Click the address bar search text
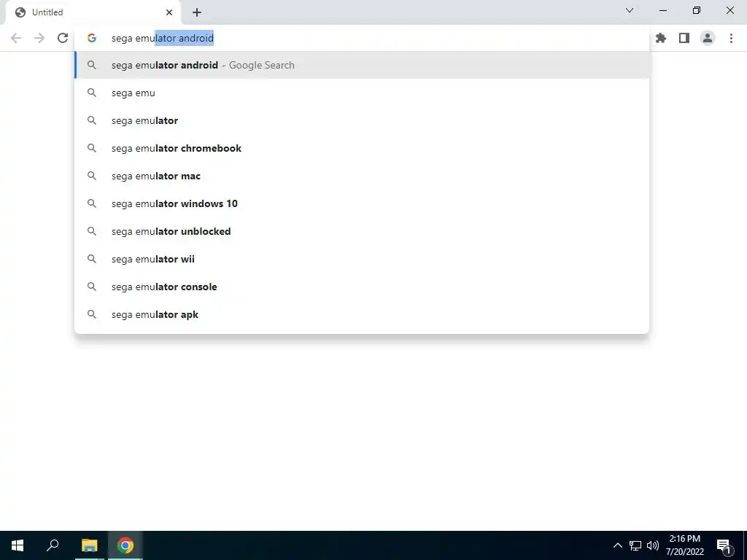 tap(163, 38)
